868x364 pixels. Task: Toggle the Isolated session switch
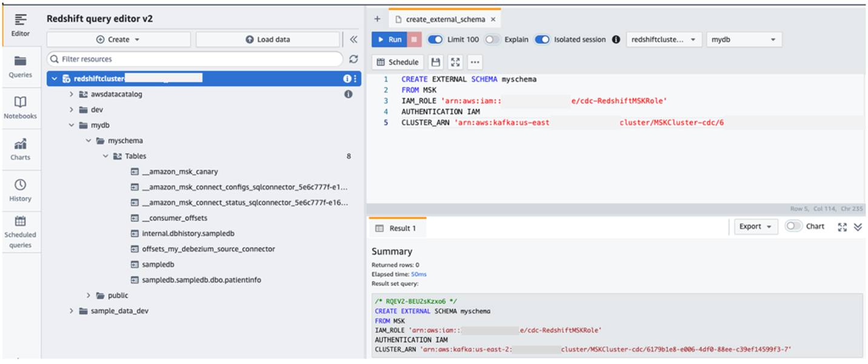click(542, 39)
